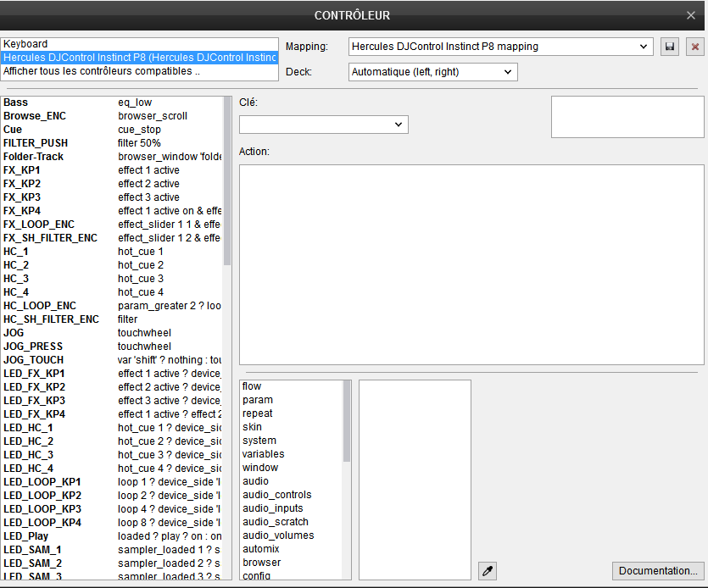Select the LED_SAM_1 key row

(113, 550)
